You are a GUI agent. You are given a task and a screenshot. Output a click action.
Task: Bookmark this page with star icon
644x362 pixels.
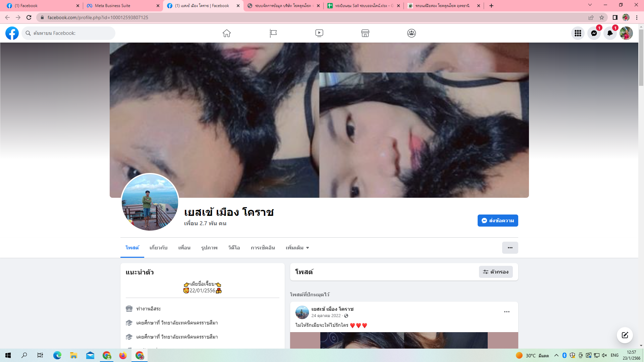coord(602,17)
